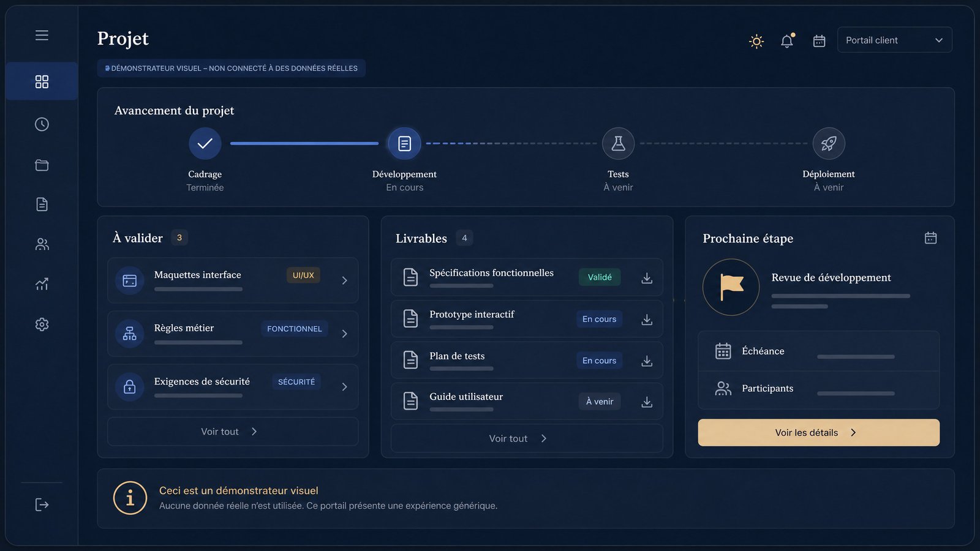Click Voir tout under À valider
Image resolution: width=980 pixels, height=551 pixels.
pos(233,432)
